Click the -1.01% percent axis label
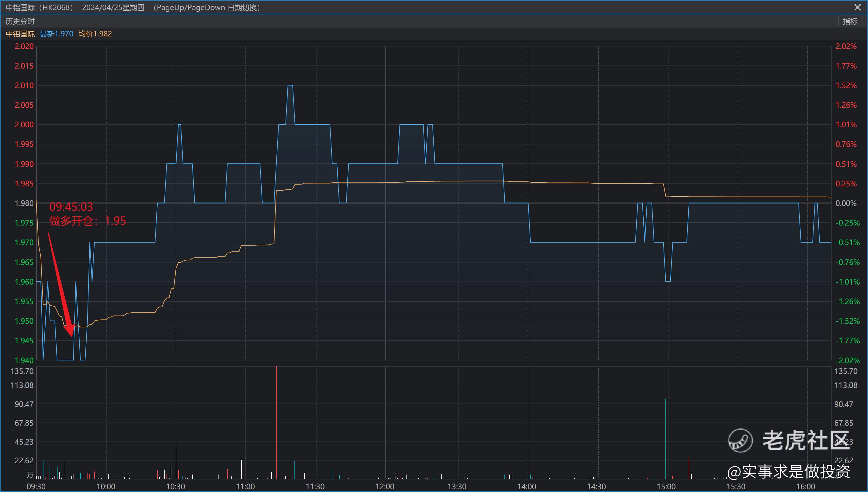 coord(847,282)
